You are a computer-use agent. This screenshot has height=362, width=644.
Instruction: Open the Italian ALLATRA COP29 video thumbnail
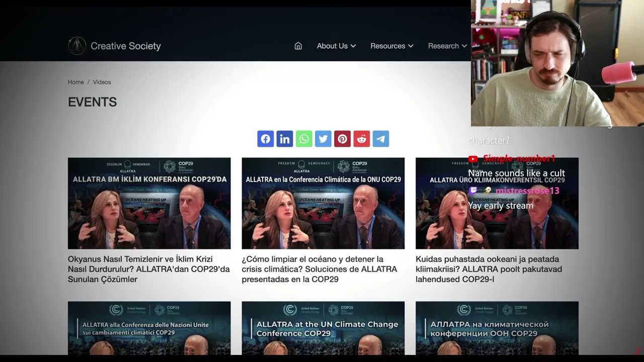tap(149, 328)
